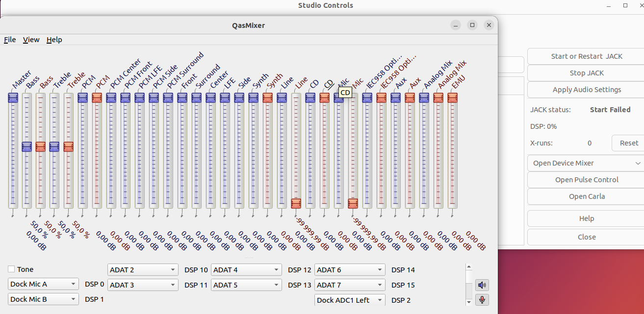Expand the Open Device Mixer dropdown

coord(587,163)
